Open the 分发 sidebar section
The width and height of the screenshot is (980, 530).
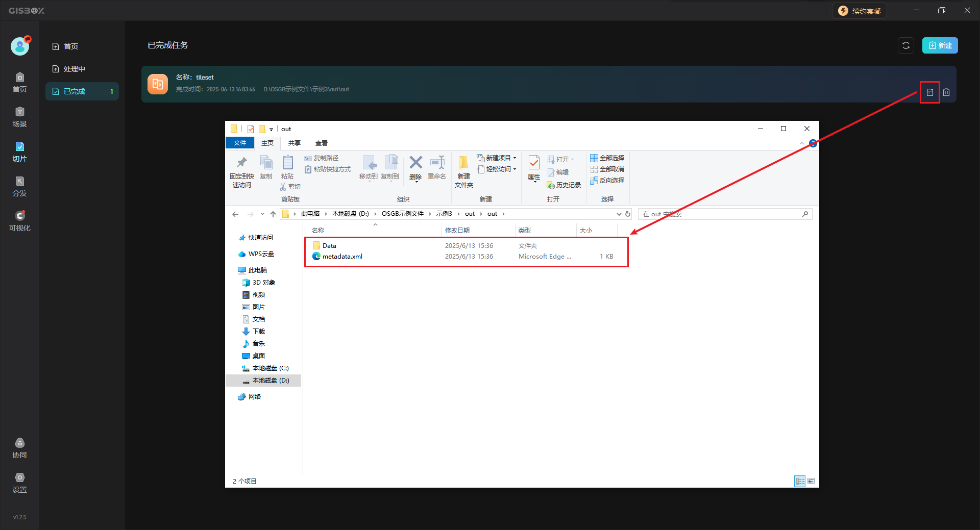coord(19,187)
